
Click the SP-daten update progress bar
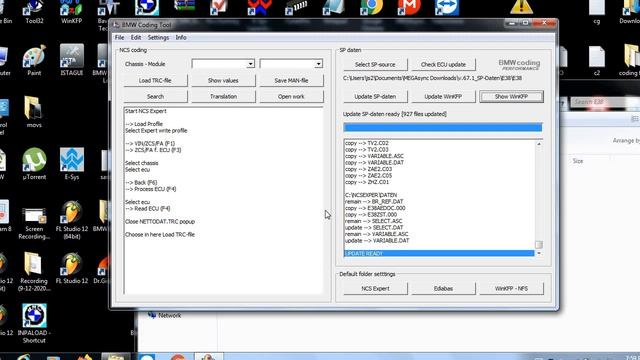click(443, 127)
